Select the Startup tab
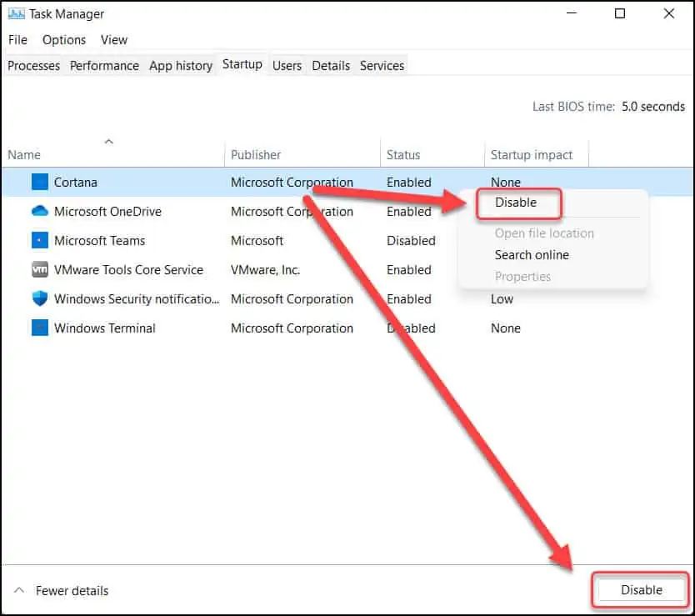695x616 pixels. click(242, 64)
